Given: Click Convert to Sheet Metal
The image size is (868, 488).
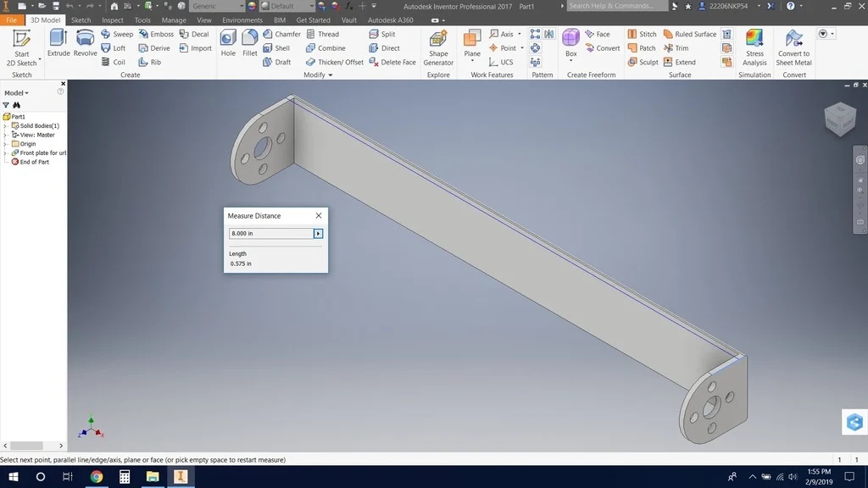Looking at the screenshot, I should (794, 47).
